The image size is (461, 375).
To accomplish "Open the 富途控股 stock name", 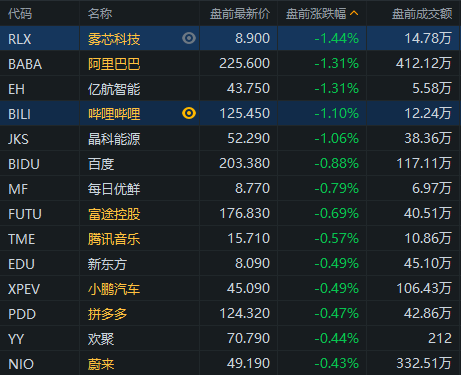I will click(x=114, y=214).
